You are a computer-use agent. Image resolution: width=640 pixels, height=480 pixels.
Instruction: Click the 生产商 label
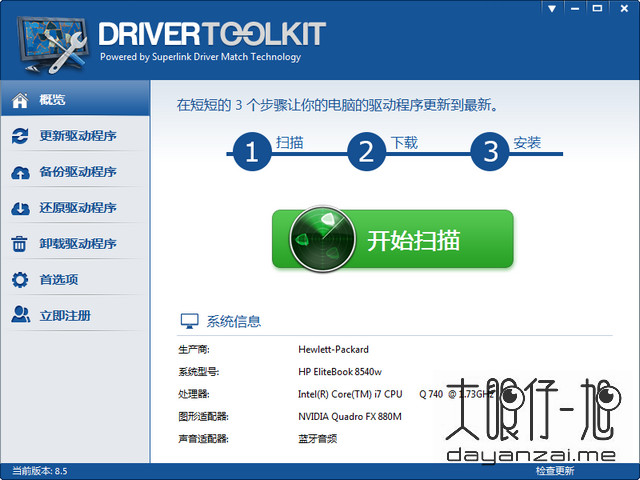click(x=194, y=349)
